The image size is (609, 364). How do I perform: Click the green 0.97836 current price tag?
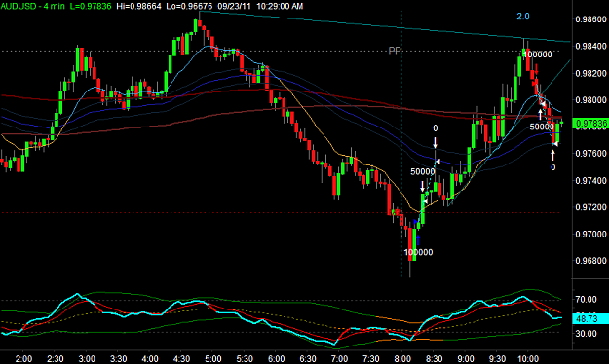pyautogui.click(x=591, y=124)
